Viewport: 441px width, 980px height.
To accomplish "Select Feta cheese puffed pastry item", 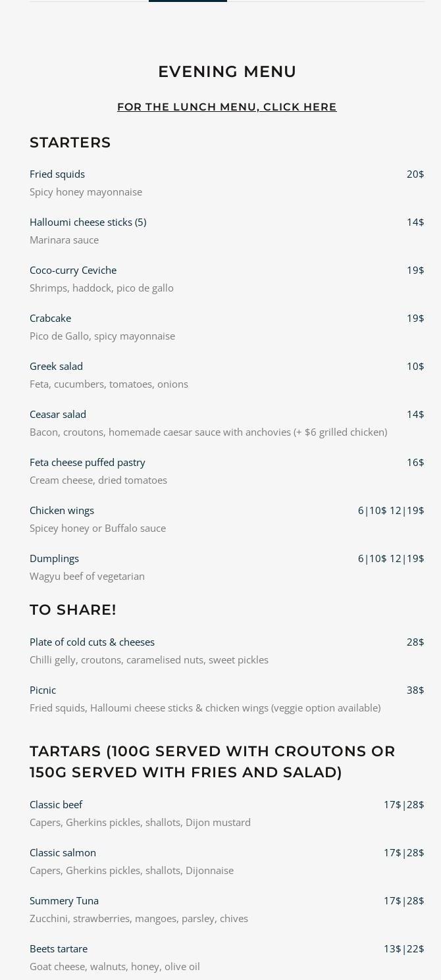I will (88, 462).
